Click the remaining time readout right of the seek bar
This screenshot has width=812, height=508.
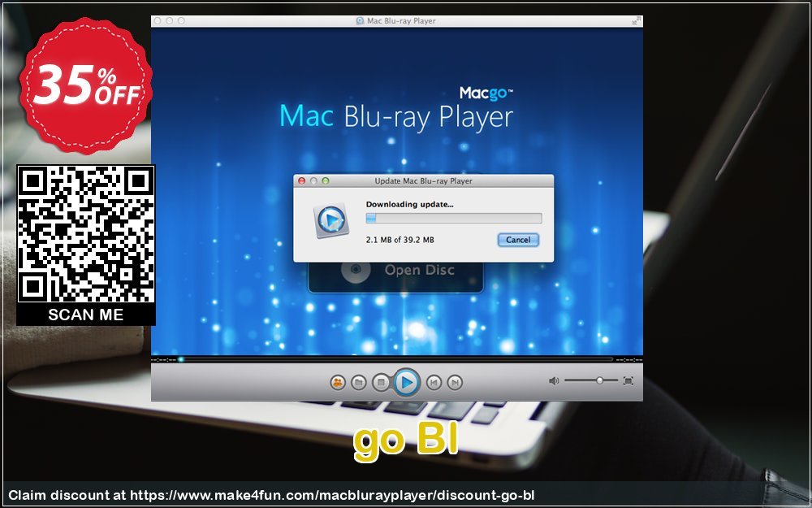coord(628,359)
